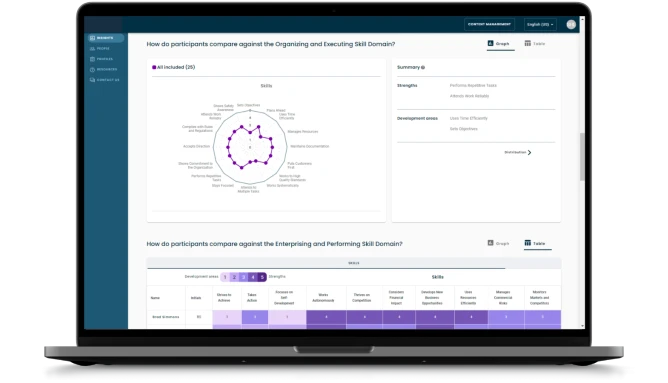Viewport: 668px width, 383px height.
Task: Click scrollbar up arrow
Action: coord(582,19)
